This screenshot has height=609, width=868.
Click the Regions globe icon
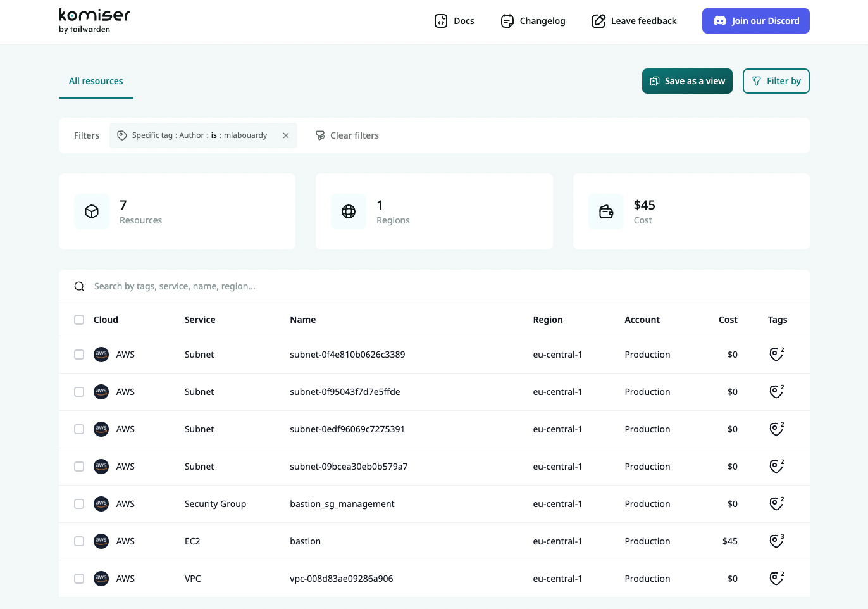pyautogui.click(x=349, y=211)
